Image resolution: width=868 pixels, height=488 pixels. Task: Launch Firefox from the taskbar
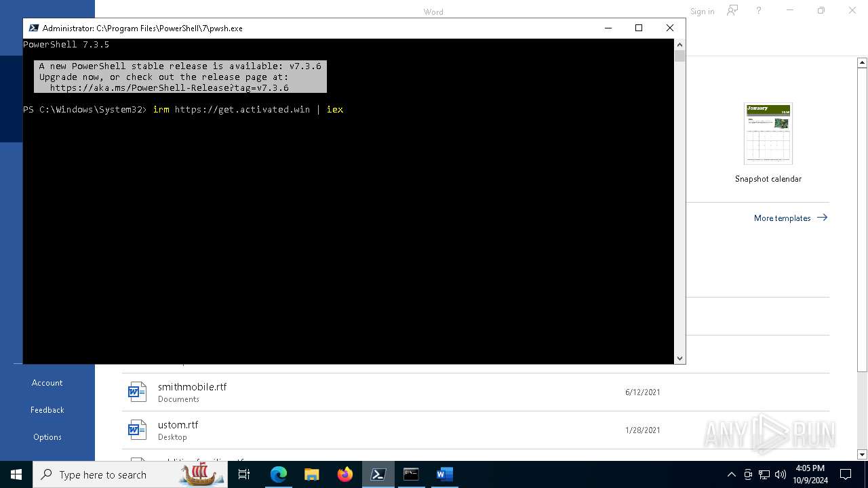click(345, 474)
